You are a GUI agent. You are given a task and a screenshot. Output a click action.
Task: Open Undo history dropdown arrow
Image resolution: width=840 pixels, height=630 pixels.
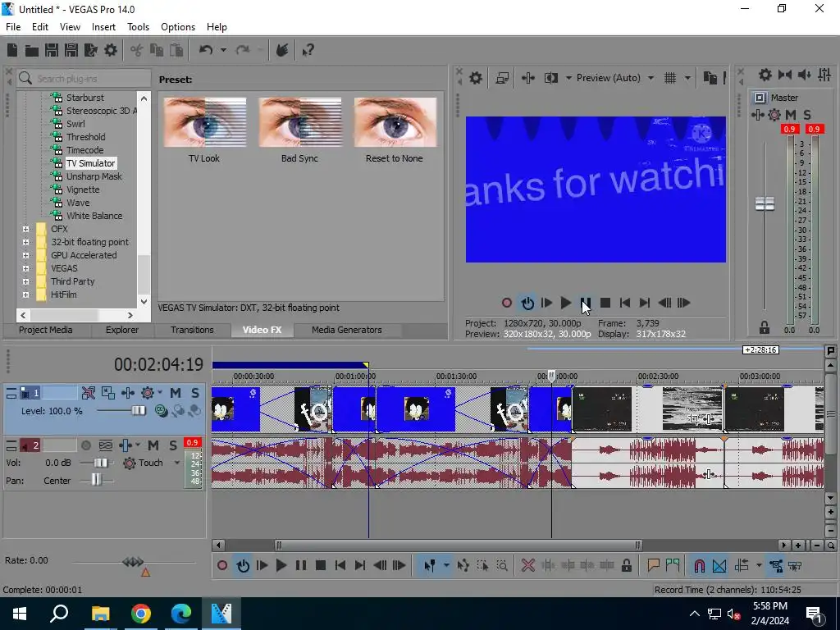(x=223, y=50)
